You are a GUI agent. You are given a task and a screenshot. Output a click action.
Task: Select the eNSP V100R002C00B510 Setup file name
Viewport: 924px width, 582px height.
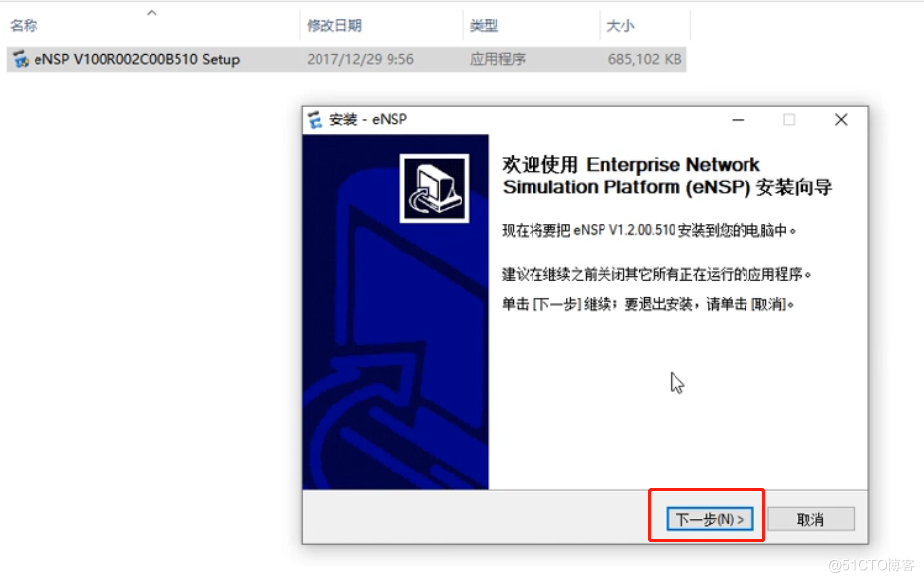click(137, 59)
